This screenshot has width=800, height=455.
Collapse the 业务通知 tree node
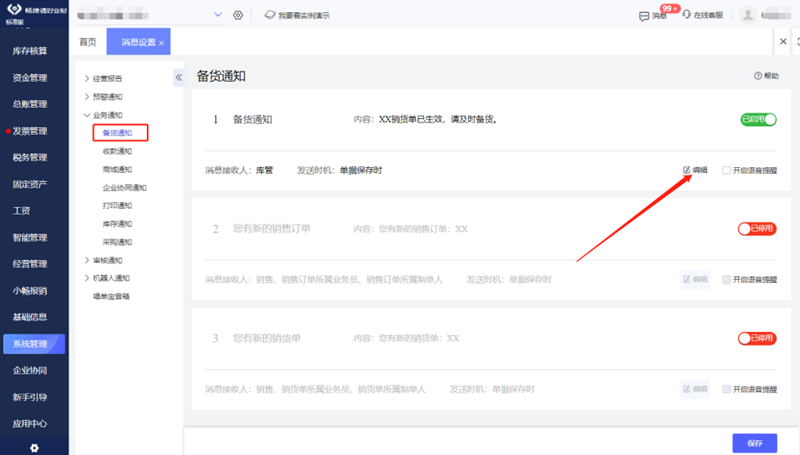pos(87,115)
